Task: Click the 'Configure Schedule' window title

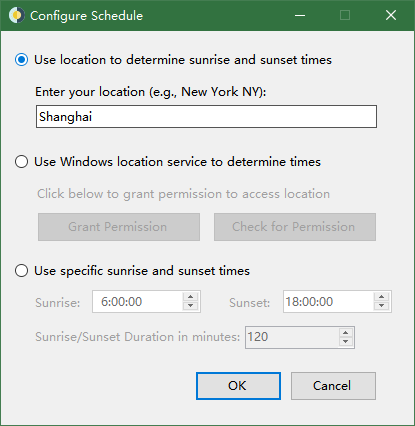Action: tap(86, 16)
